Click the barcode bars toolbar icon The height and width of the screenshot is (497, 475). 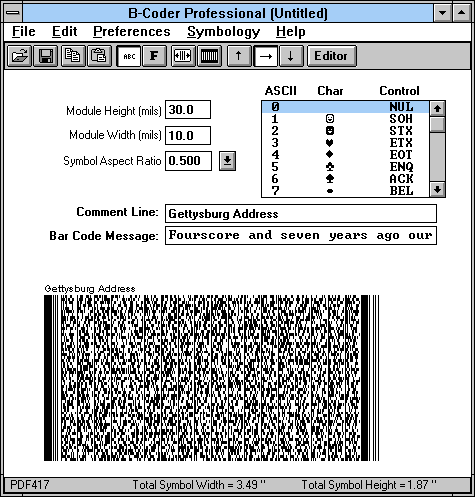[209, 56]
